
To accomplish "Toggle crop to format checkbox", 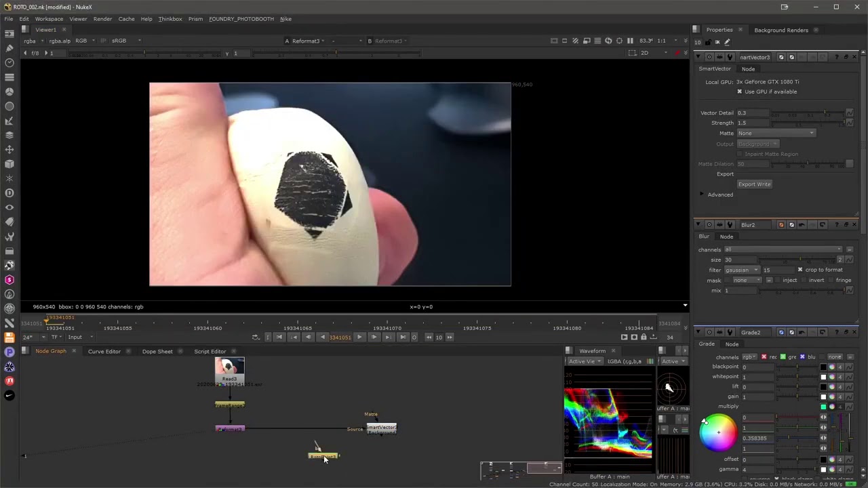I will (800, 270).
